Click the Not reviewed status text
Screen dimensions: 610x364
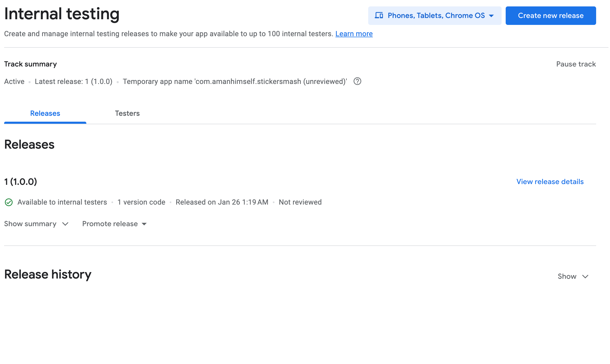coord(300,202)
